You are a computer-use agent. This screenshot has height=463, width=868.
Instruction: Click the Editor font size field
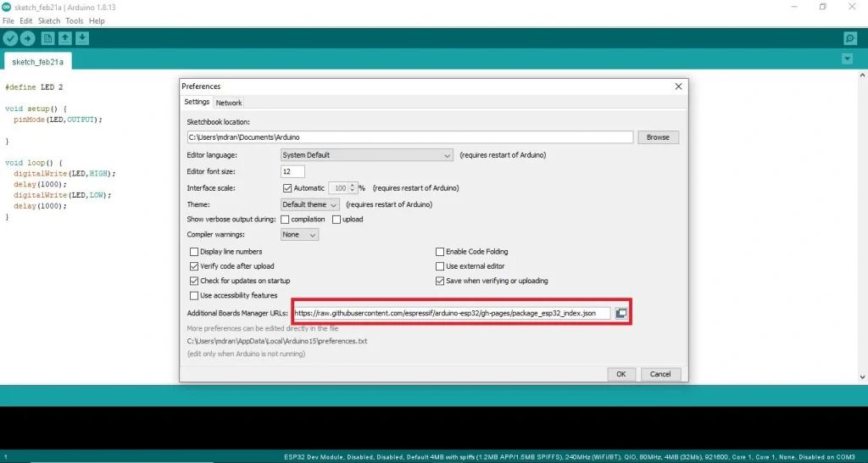click(x=292, y=171)
